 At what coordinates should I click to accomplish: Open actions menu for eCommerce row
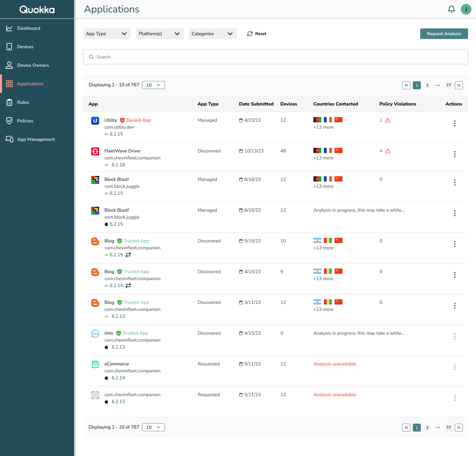click(x=455, y=367)
